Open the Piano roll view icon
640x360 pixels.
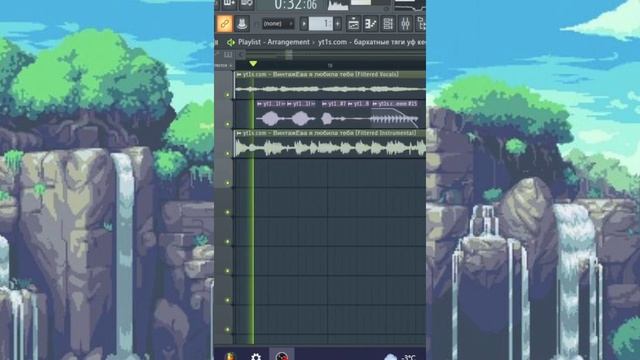pyautogui.click(x=371, y=24)
